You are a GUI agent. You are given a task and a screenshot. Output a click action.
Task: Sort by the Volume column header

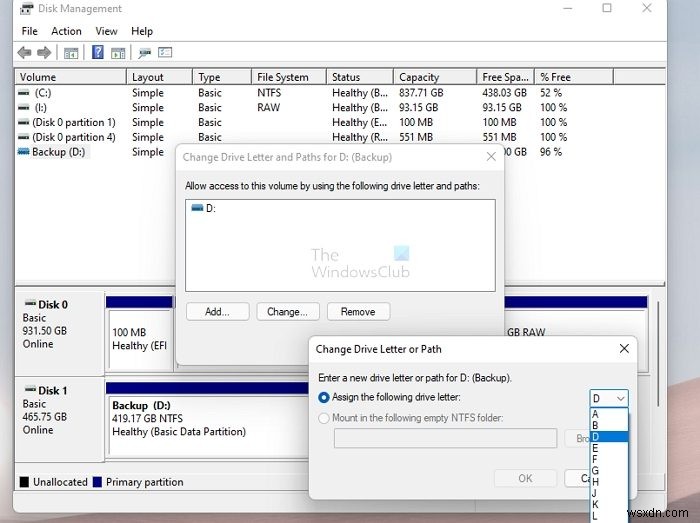(x=71, y=77)
